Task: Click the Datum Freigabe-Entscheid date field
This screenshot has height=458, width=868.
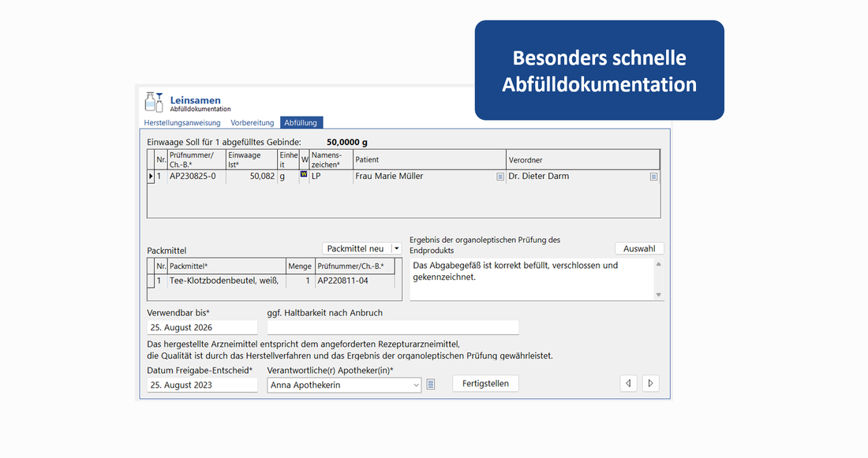Action: [202, 385]
